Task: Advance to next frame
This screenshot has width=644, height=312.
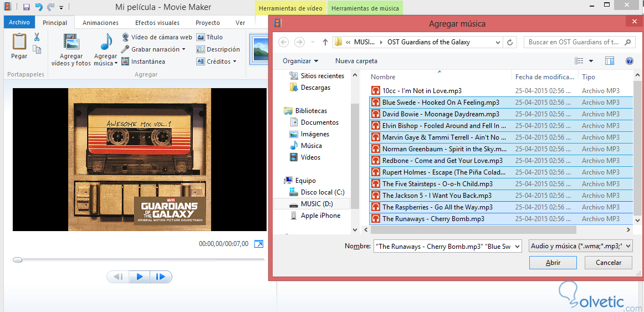Action: tap(161, 277)
